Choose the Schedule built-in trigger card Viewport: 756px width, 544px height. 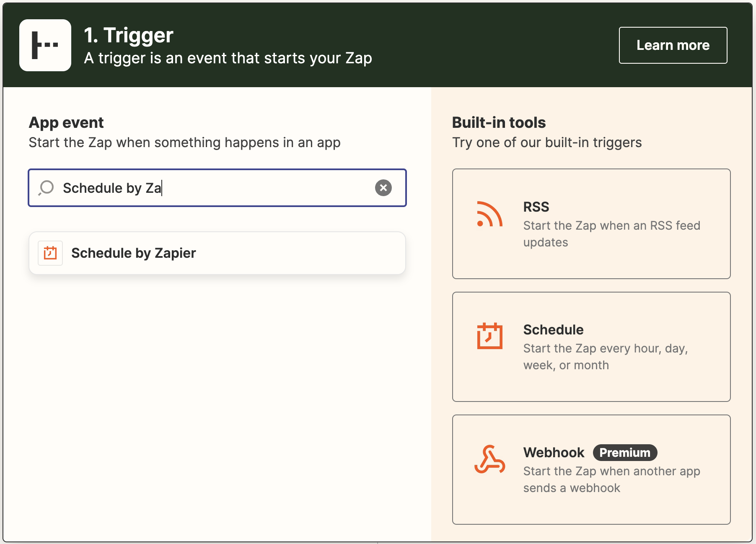coord(591,347)
